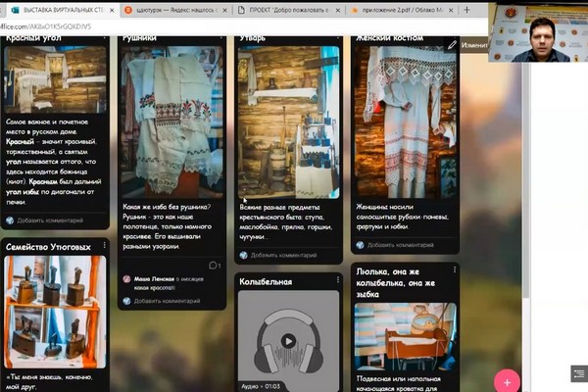Image resolution: width=588 pixels, height=392 pixels.
Task: Open a new browser tab with plus
Action: point(466,10)
